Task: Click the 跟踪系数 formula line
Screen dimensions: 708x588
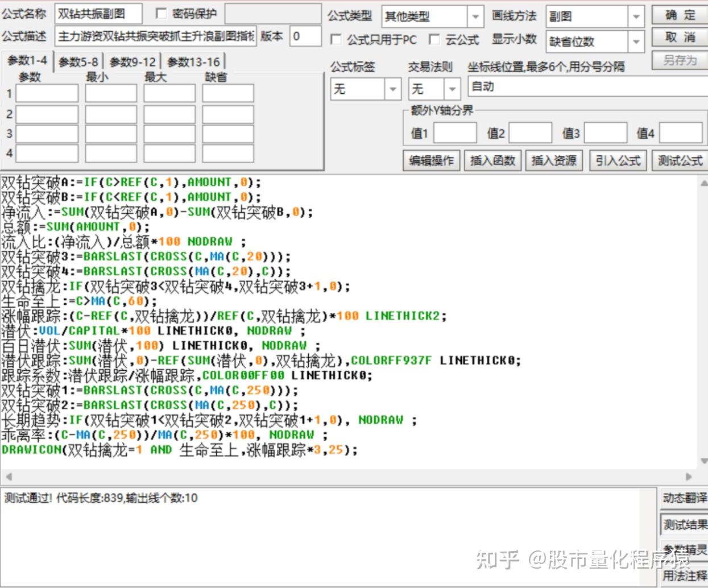Action: 187,375
